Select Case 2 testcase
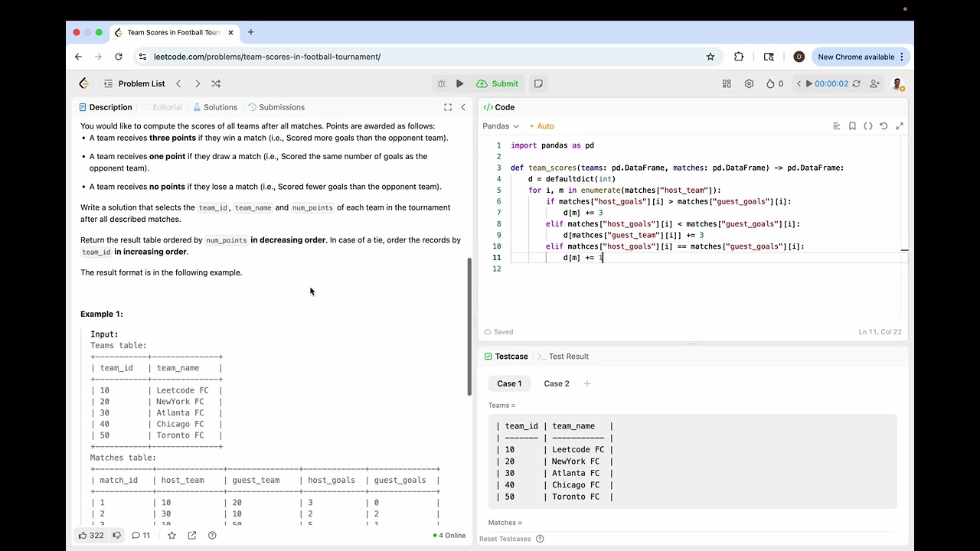Image resolution: width=980 pixels, height=551 pixels. click(x=557, y=383)
